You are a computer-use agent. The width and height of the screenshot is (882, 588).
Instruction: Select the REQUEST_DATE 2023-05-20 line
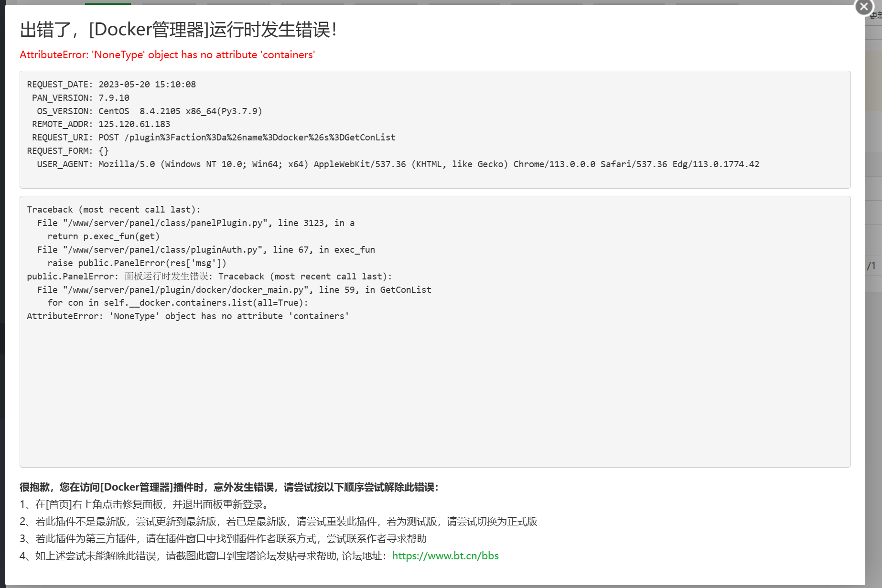(111, 85)
